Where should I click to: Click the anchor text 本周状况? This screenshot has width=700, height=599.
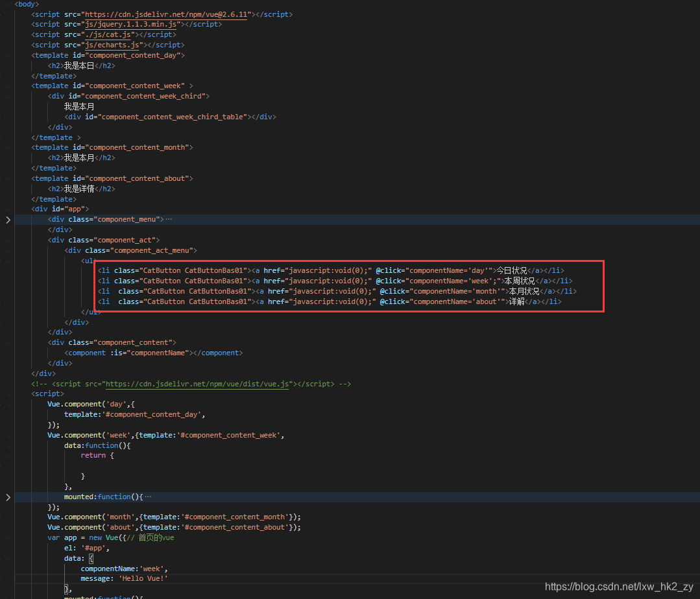tap(520, 281)
